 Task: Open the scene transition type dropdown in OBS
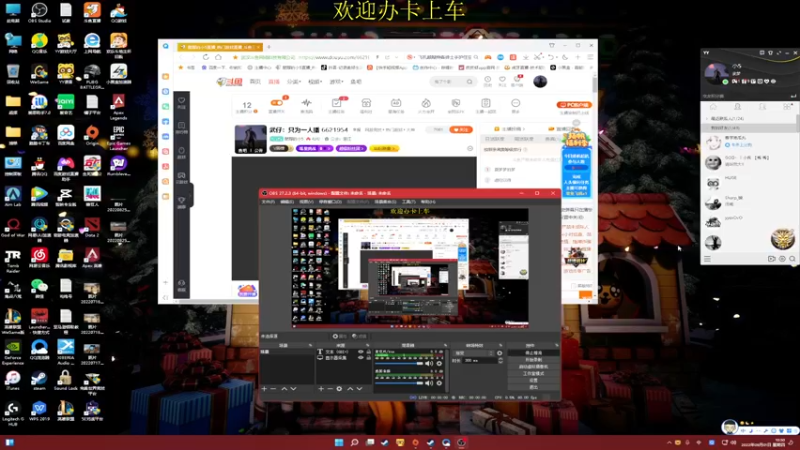click(x=474, y=353)
